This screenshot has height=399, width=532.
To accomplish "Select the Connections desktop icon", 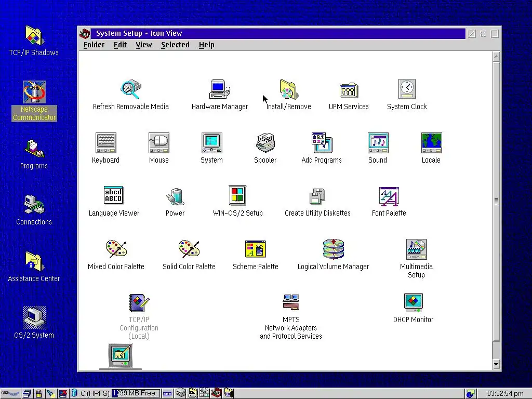I will tap(34, 205).
